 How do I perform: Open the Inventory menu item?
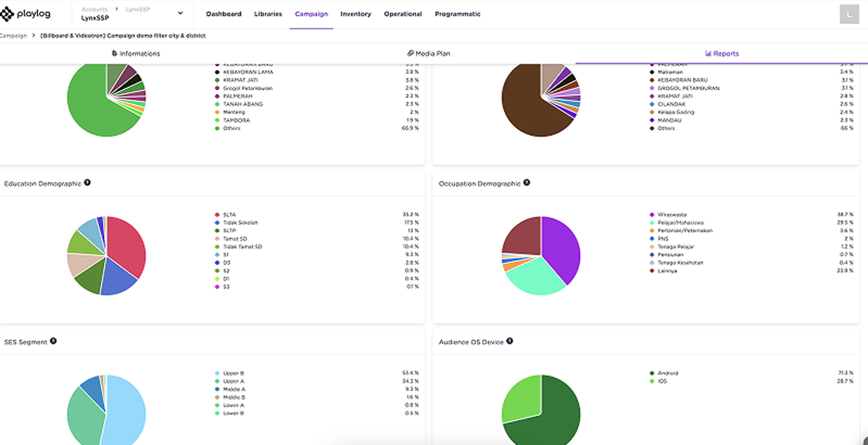click(x=355, y=14)
